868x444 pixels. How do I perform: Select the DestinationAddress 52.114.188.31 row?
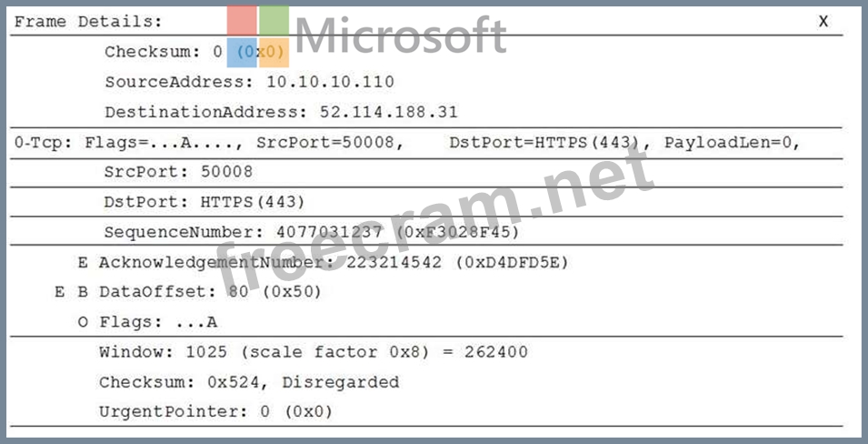281,112
